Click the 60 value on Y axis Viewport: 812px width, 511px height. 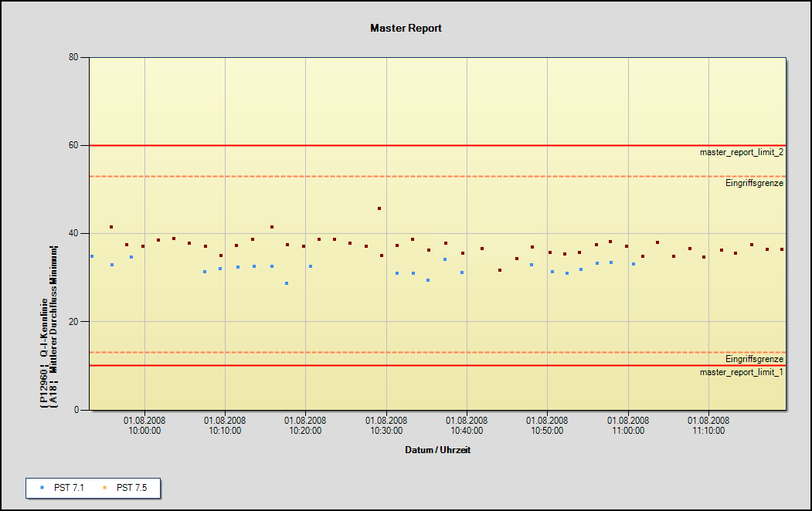[x=74, y=145]
